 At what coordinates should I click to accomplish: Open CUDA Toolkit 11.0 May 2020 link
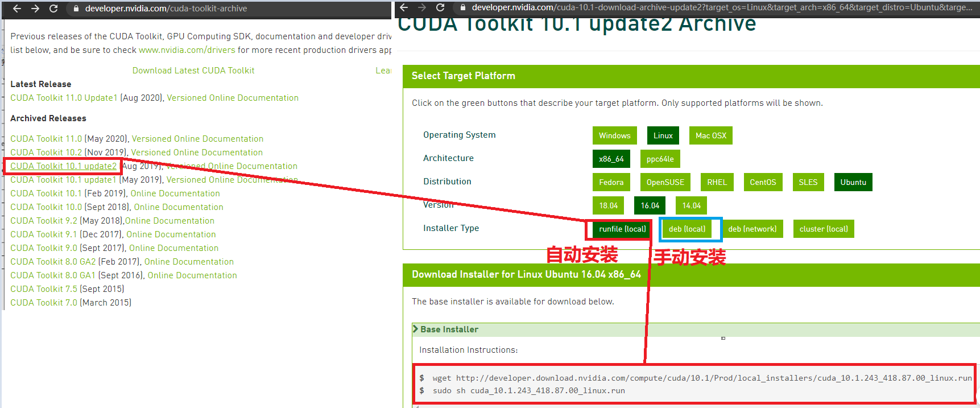46,139
